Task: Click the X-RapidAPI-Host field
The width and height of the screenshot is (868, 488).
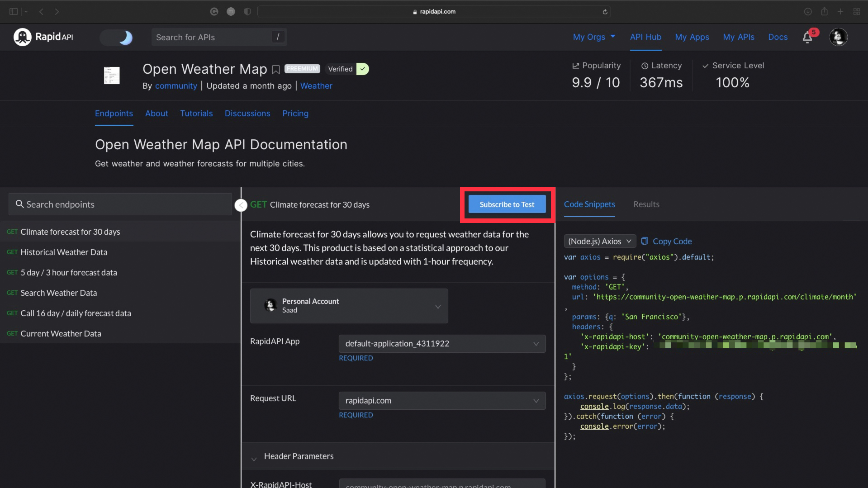Action: (442, 483)
